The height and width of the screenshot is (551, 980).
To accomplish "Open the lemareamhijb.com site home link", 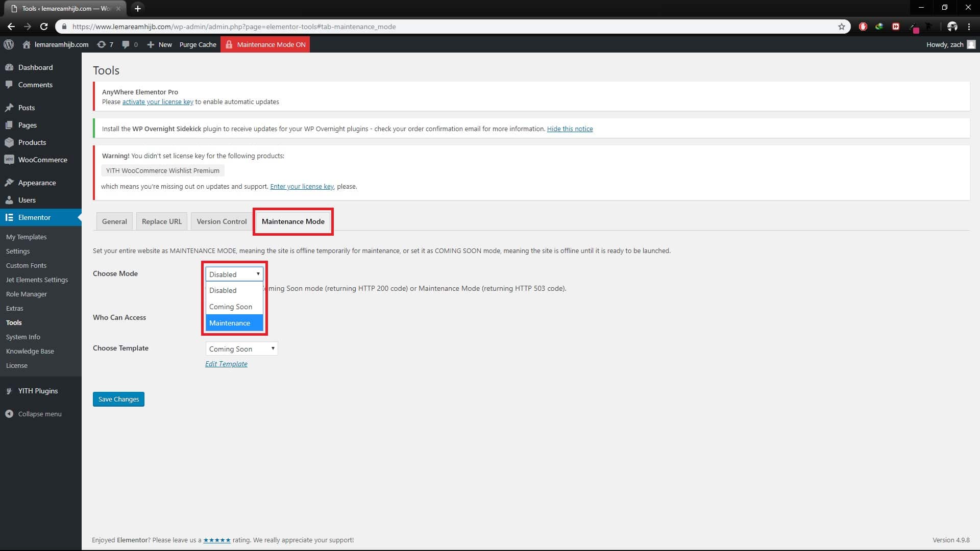I will [x=56, y=44].
